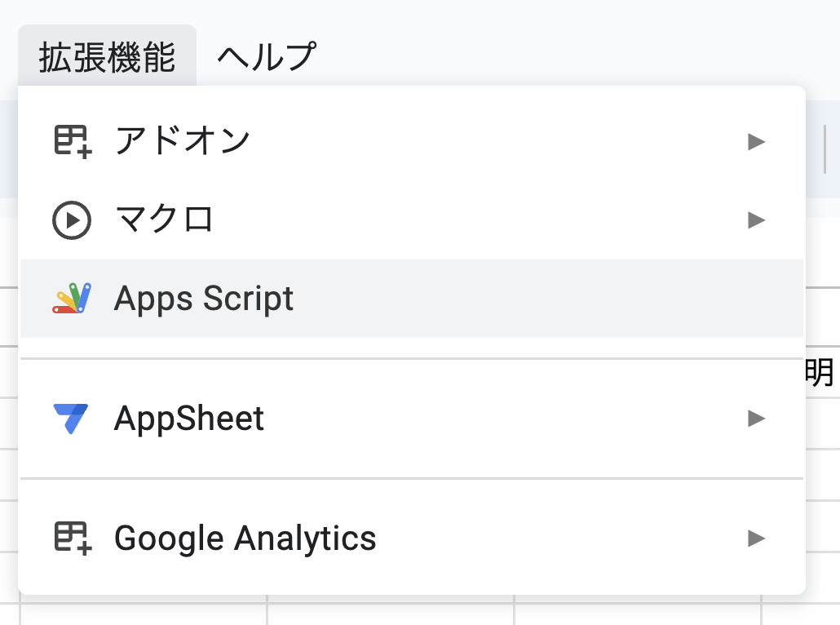Select the アドオン menu entry text
Viewport: 840px width, 625px height.
[x=182, y=141]
